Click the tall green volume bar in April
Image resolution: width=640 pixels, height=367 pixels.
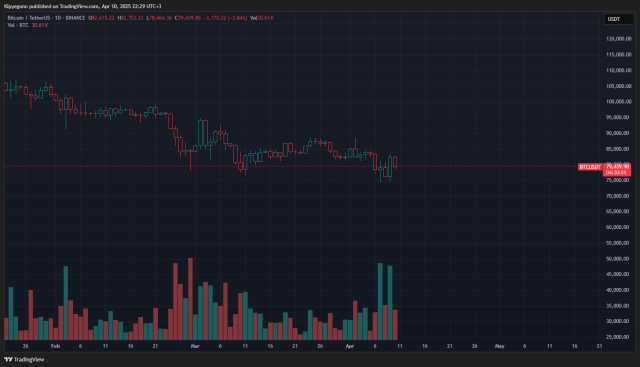[380, 302]
